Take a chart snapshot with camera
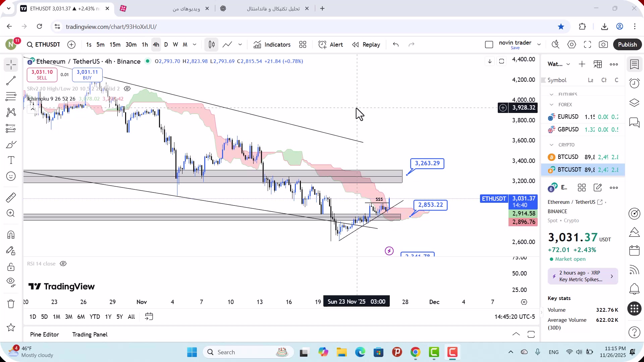Screen dimensions: 644x362 pyautogui.click(x=603, y=45)
